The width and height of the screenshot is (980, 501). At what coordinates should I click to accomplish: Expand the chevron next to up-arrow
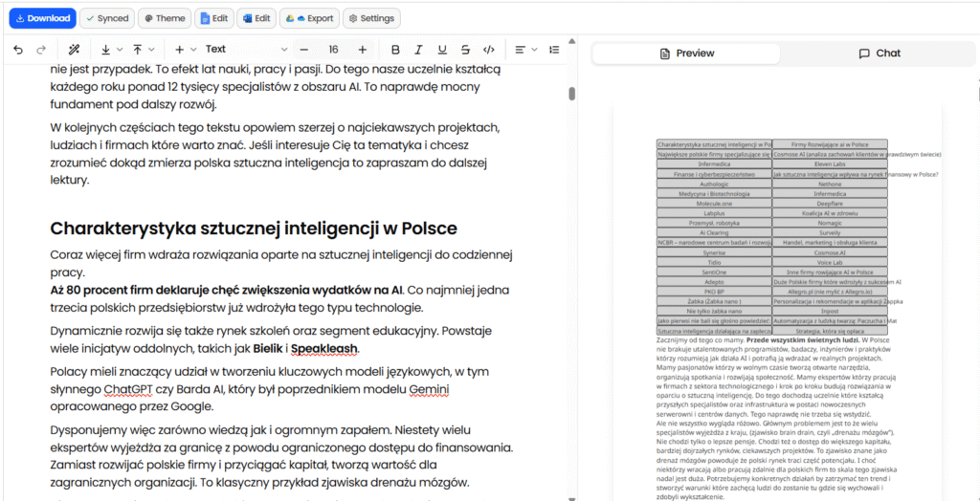[151, 50]
